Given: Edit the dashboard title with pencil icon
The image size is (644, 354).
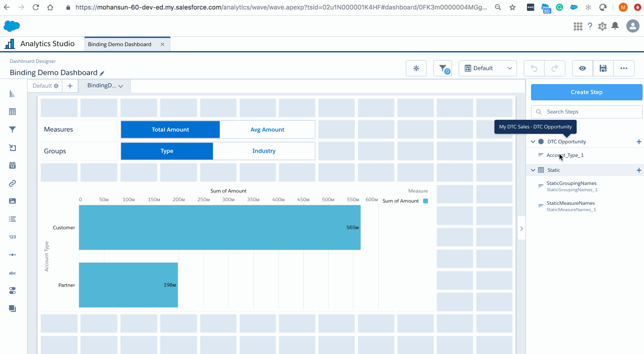Looking at the screenshot, I should point(102,73).
